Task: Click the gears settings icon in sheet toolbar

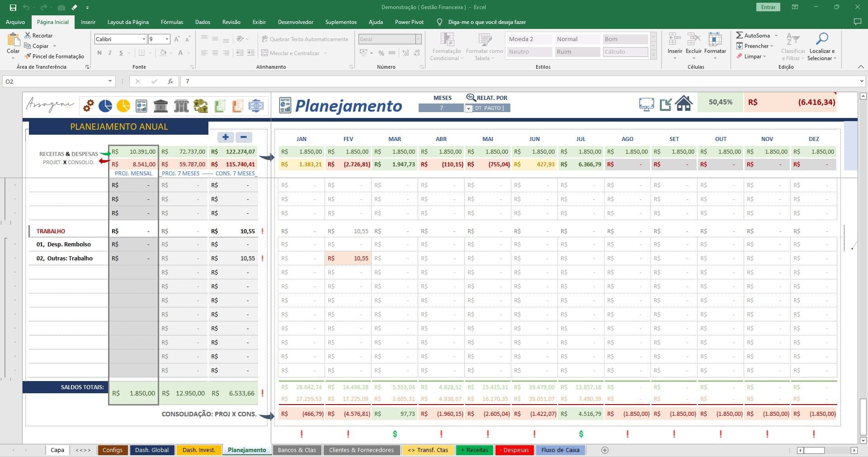Action: [x=89, y=106]
